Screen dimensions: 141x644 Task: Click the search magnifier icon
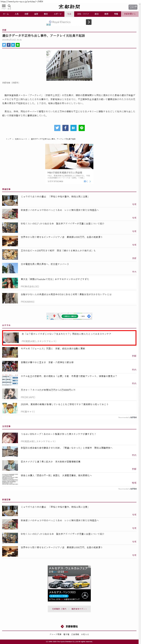point(9,6)
